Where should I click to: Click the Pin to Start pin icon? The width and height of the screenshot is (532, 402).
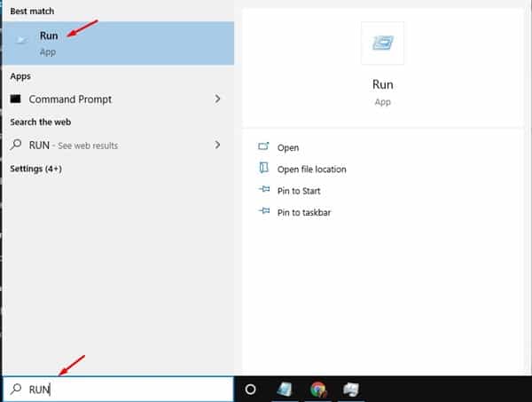264,189
